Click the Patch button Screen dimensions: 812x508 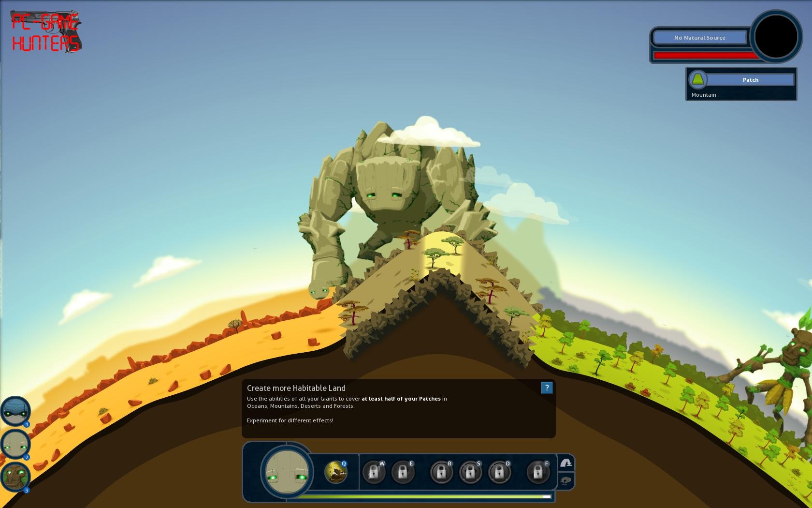point(750,80)
